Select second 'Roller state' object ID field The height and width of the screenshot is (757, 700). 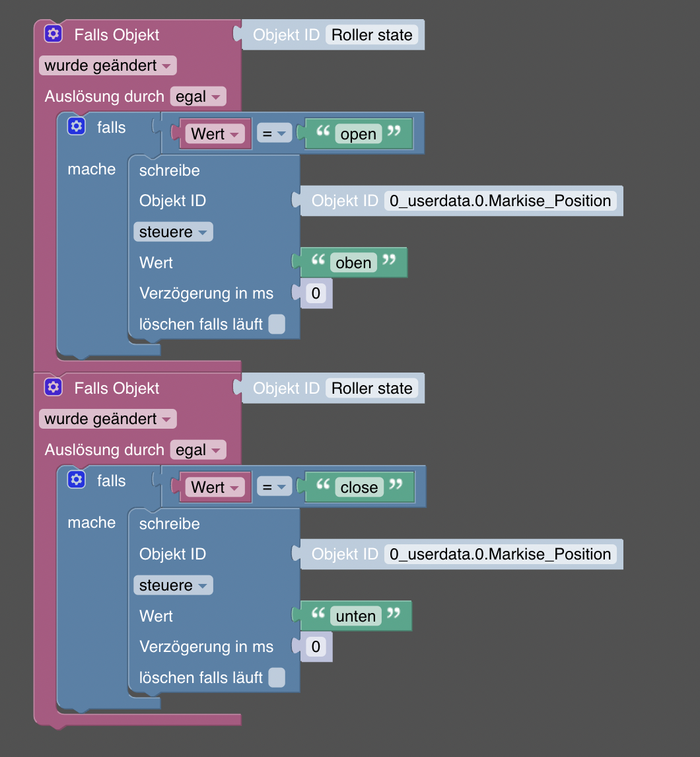[x=372, y=388]
